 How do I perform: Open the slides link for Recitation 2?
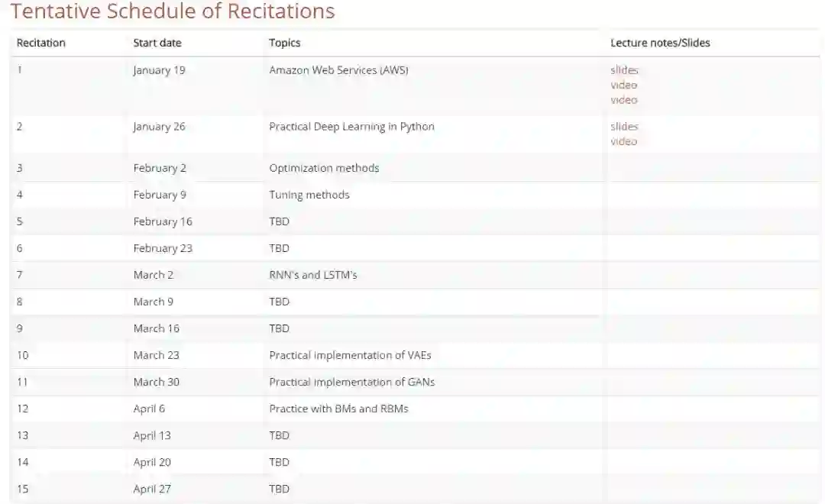[624, 127]
